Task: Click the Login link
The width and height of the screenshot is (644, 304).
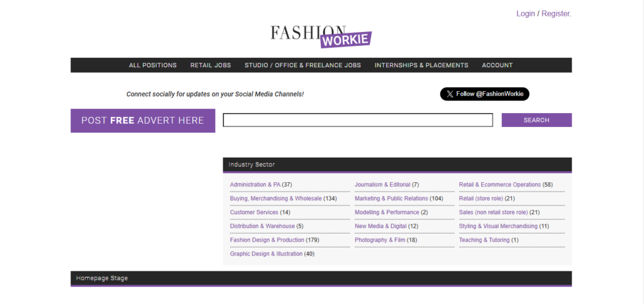Action: (x=525, y=13)
